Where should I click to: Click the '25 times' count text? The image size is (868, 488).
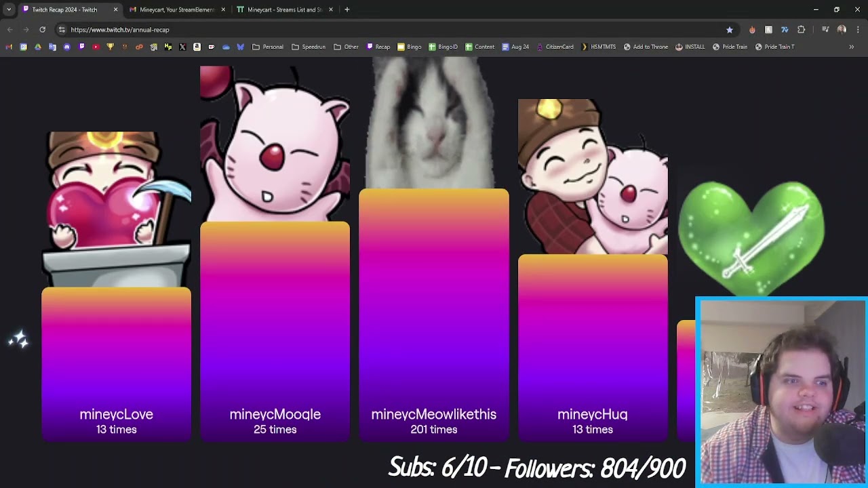click(x=275, y=430)
